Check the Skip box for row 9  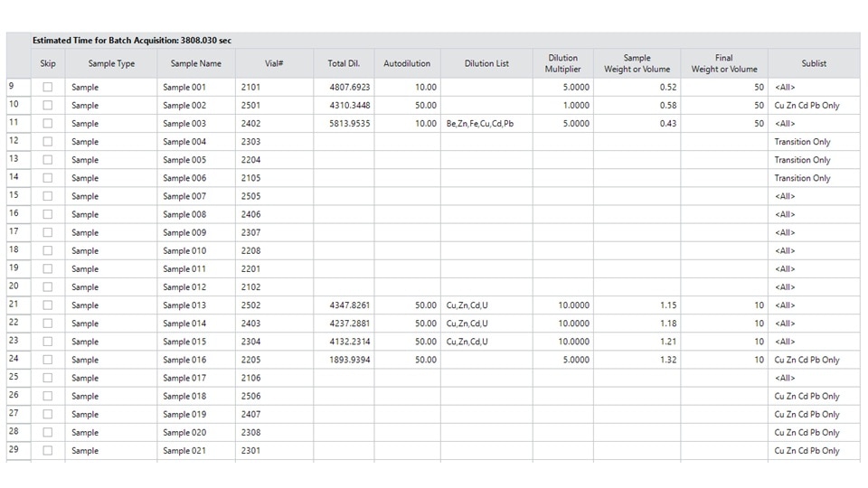[48, 88]
